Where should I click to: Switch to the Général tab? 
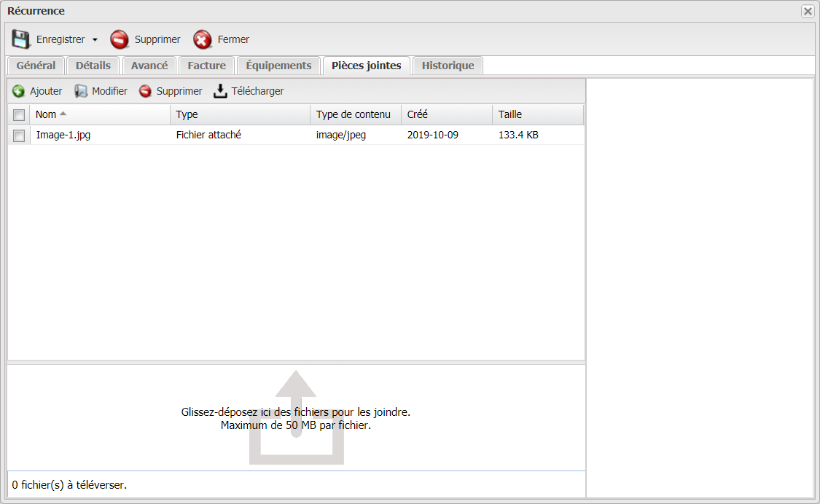36,66
